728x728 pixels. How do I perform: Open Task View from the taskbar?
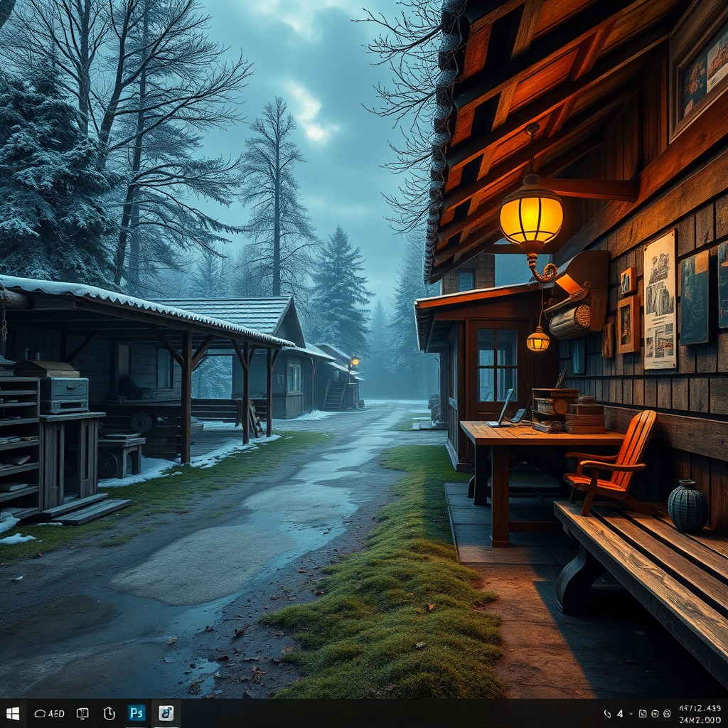point(82,713)
